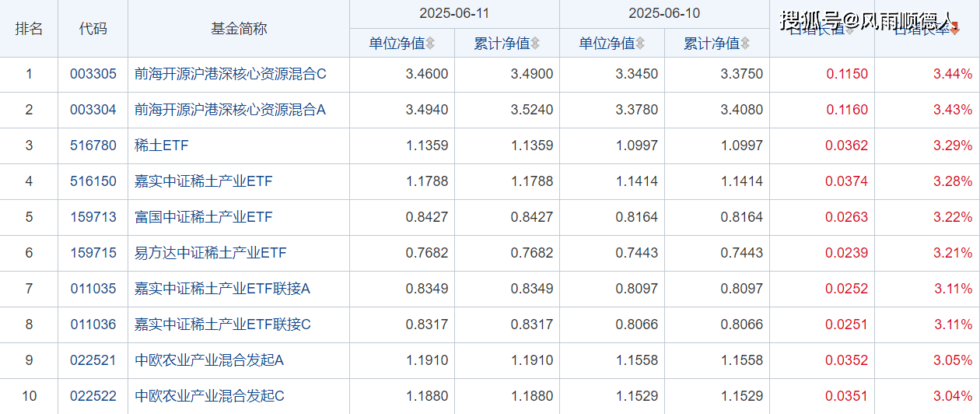This screenshot has width=980, height=414.
Task: Open fund code 516150 link
Action: pos(93,182)
